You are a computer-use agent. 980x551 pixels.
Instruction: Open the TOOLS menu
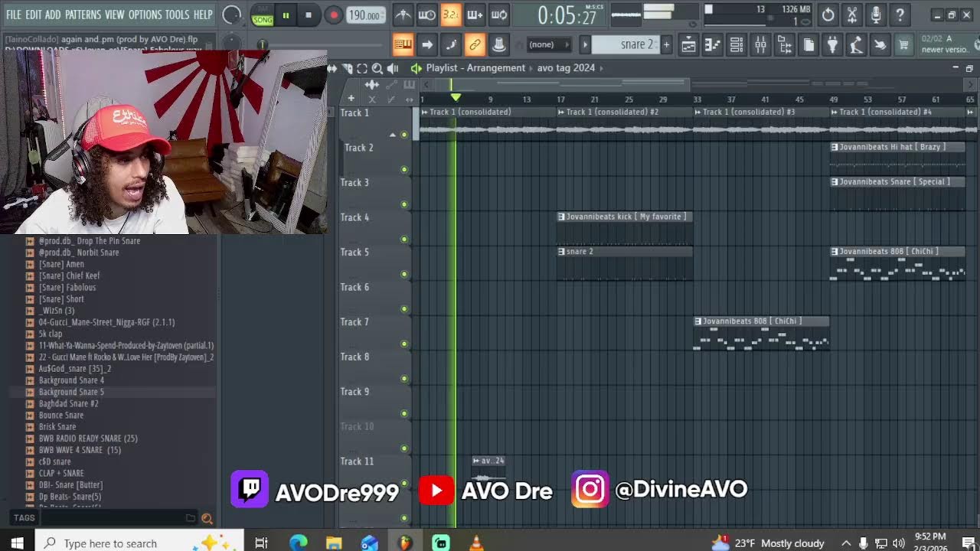tap(177, 15)
